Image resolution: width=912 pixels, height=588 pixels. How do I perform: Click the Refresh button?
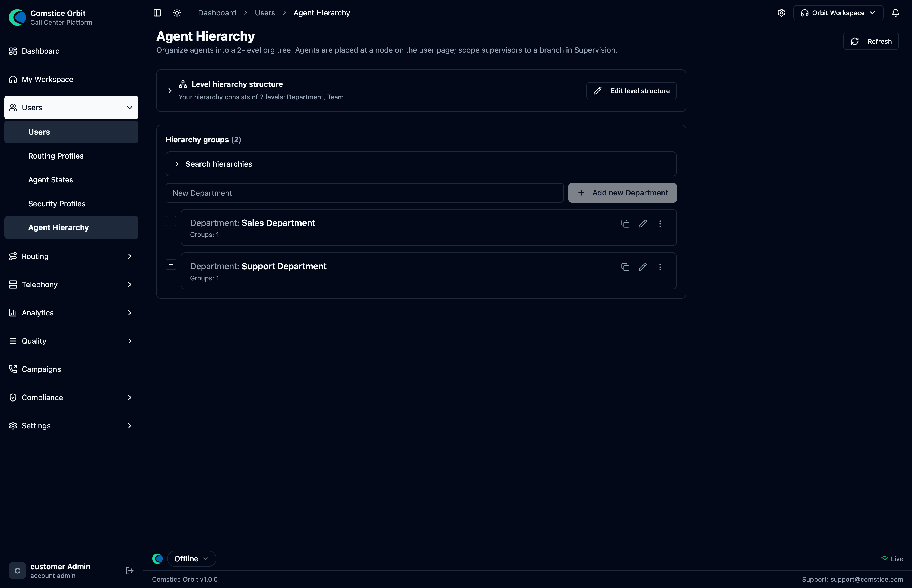tap(871, 41)
